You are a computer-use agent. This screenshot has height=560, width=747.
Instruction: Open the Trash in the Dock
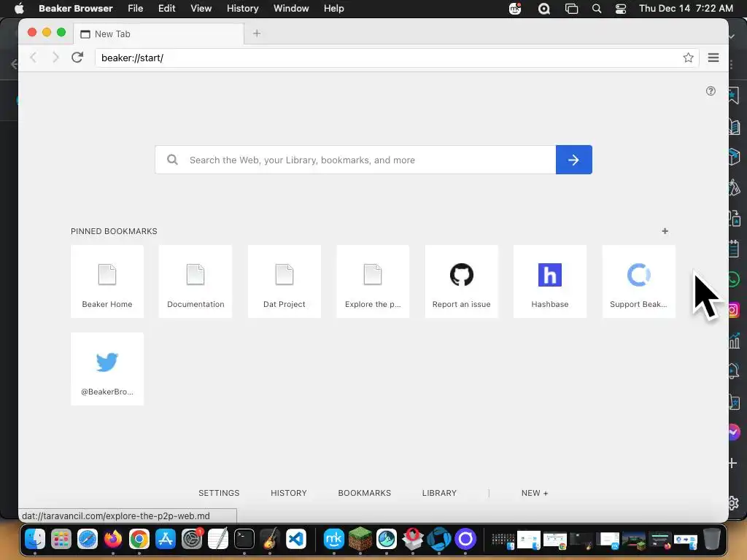(x=711, y=539)
